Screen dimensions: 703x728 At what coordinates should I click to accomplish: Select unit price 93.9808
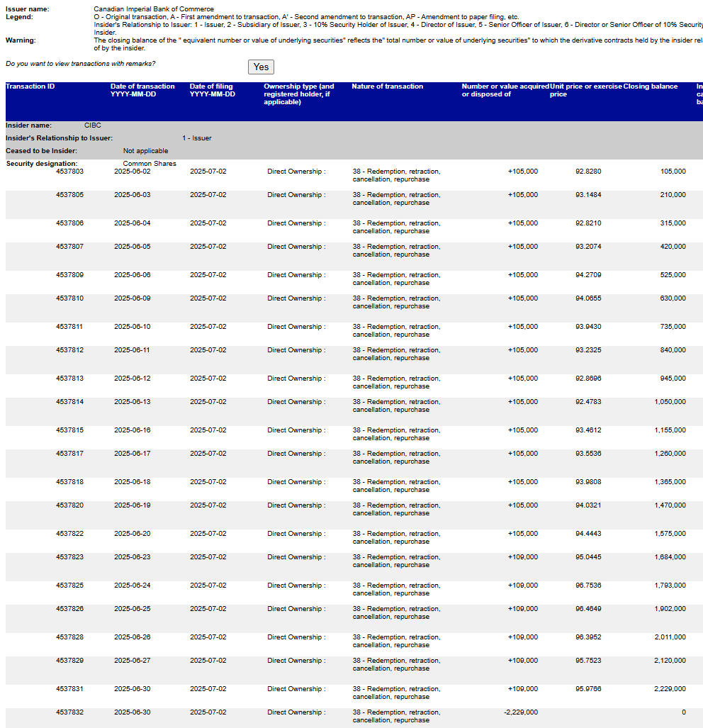tap(588, 482)
